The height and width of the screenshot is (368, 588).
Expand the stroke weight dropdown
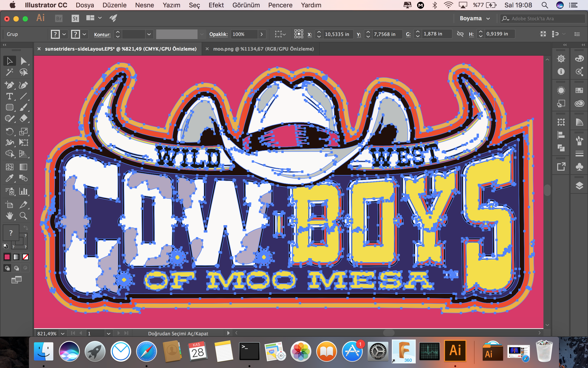point(149,34)
